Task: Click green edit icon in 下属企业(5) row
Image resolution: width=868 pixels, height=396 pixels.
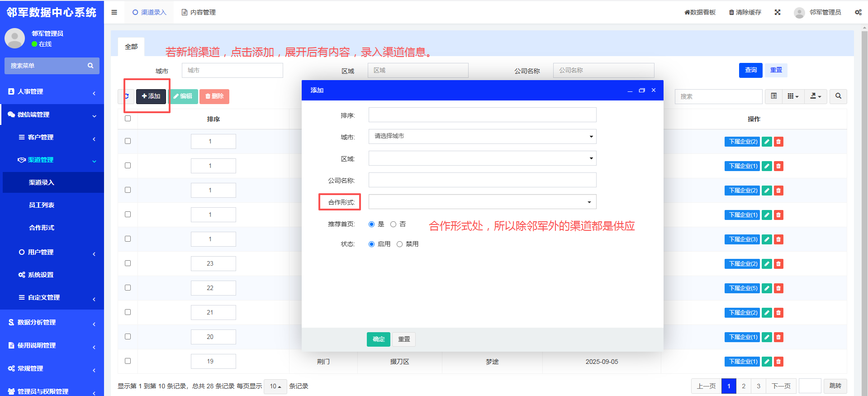Action: point(767,288)
